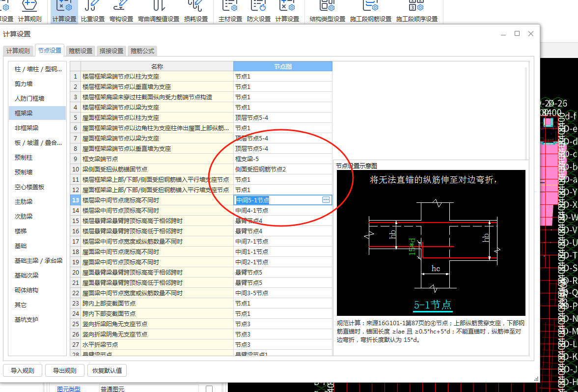Screen dimensions: 578x392
Task: Open 结构类型设置 in the toolbar
Action: click(x=328, y=12)
